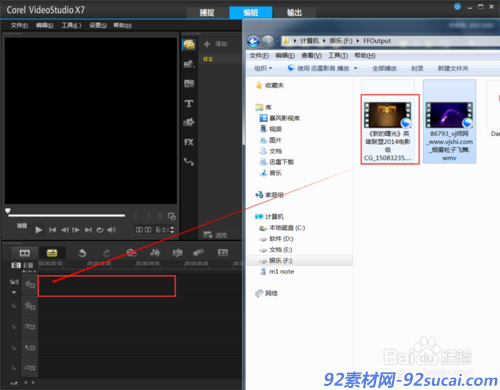Toggle Repeat playback
The image size is (500, 390).
pos(100,230)
